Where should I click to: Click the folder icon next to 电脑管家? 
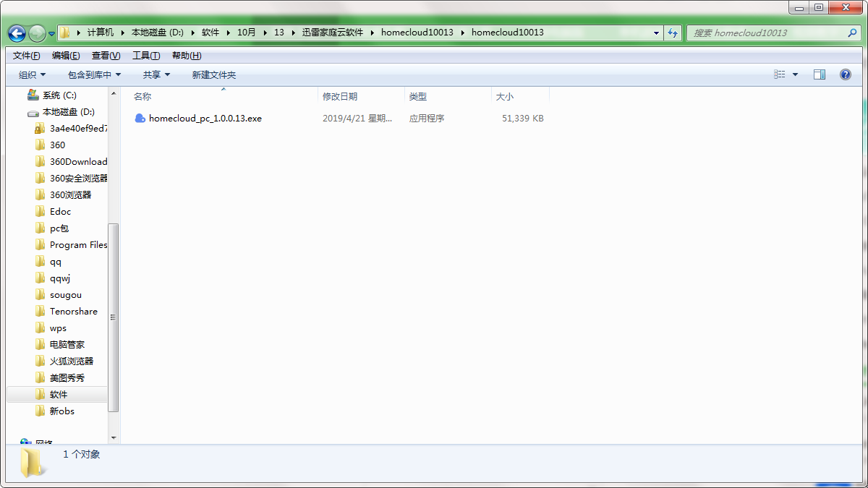pos(41,345)
